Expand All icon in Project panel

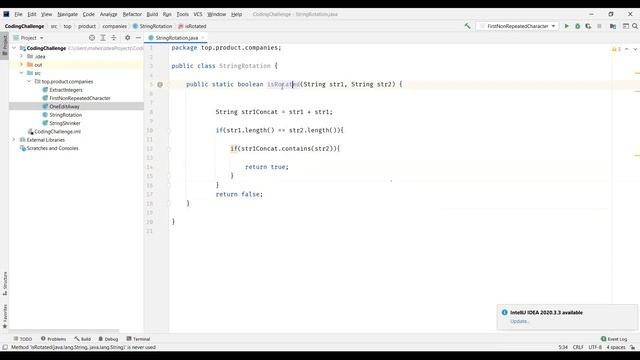click(x=103, y=38)
